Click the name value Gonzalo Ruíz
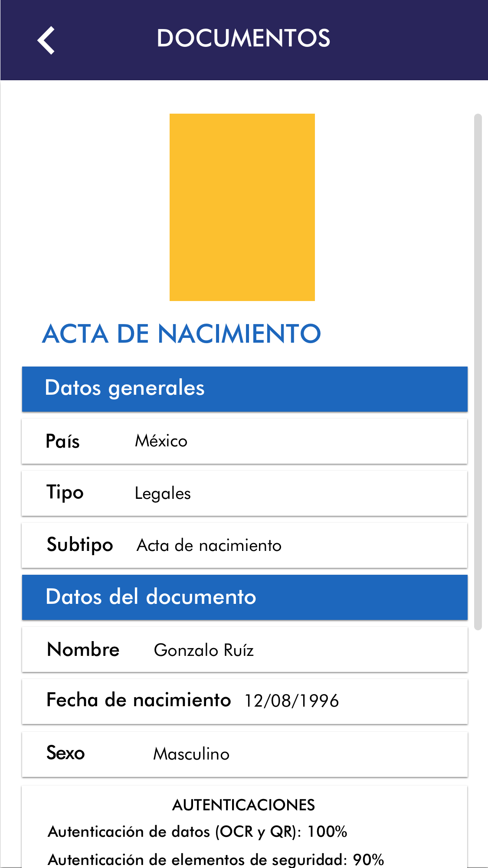Image resolution: width=488 pixels, height=868 pixels. [x=203, y=650]
